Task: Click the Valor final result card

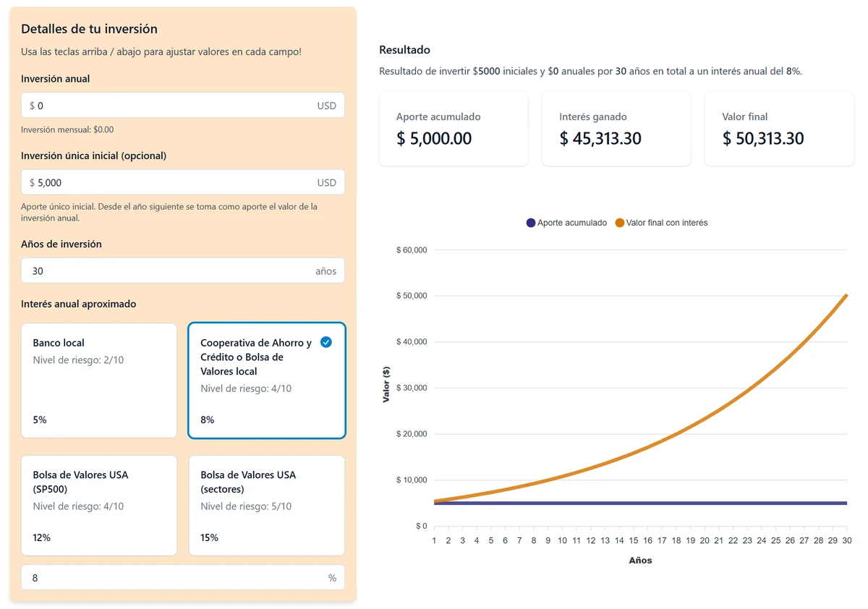Action: (779, 129)
